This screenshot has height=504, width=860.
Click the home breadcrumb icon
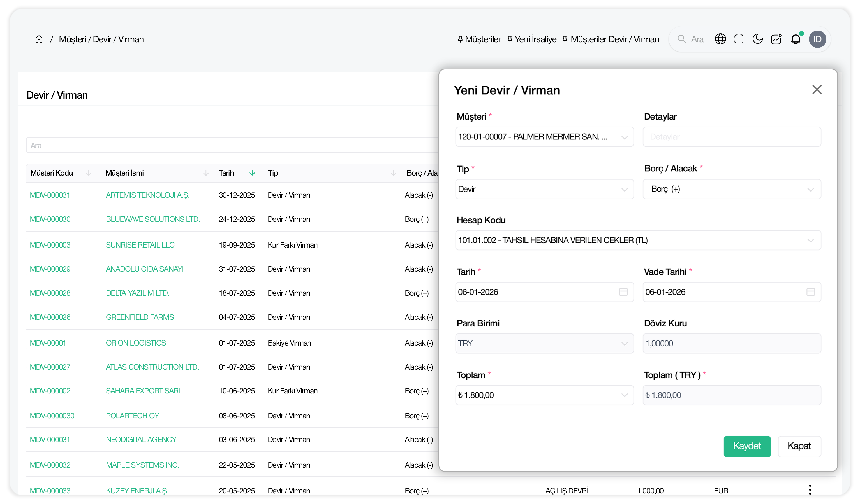[x=39, y=39]
